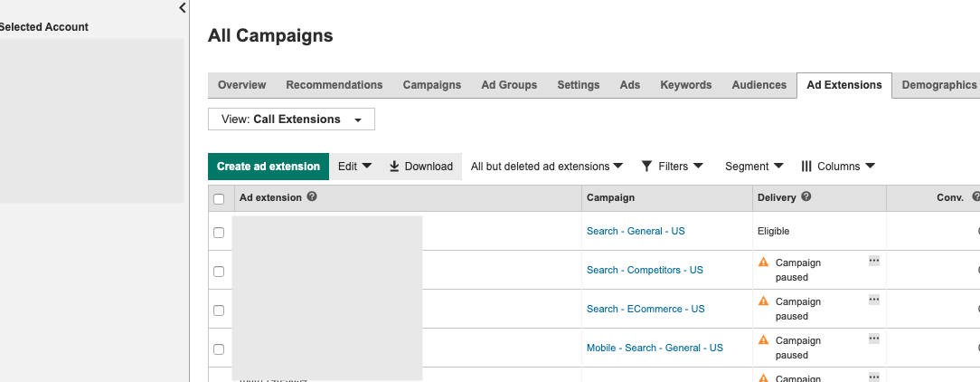Tick the select-all checkbox in table header
This screenshot has width=980, height=382.
click(x=219, y=199)
